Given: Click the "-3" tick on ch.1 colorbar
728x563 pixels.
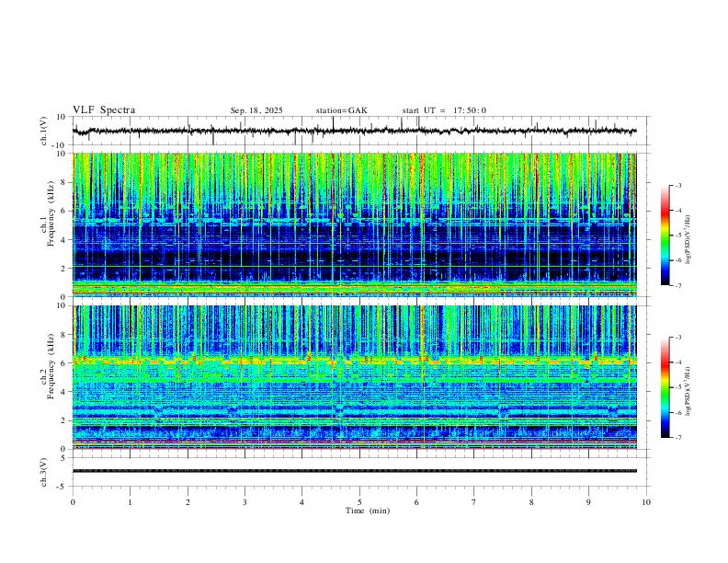Looking at the screenshot, I should [x=678, y=185].
